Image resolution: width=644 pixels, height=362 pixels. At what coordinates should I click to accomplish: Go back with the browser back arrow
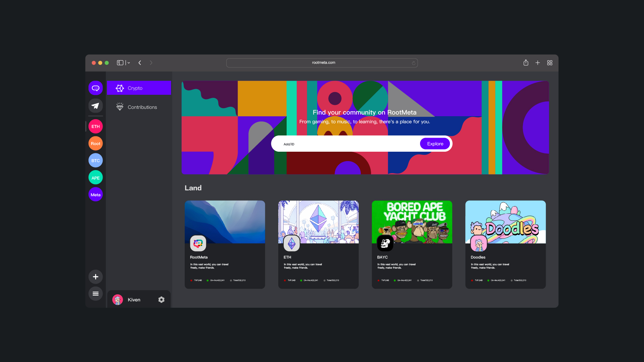coord(140,63)
